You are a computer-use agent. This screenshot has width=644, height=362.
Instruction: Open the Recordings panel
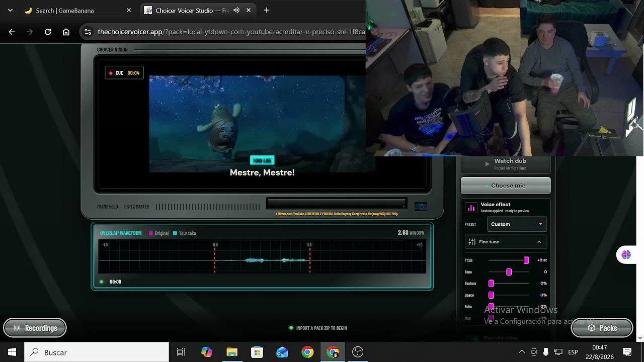pos(35,328)
